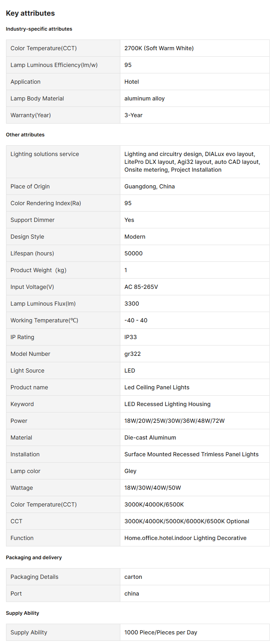Click the 2700K (Soft Warm White) value
274x644 pixels.
coord(159,48)
